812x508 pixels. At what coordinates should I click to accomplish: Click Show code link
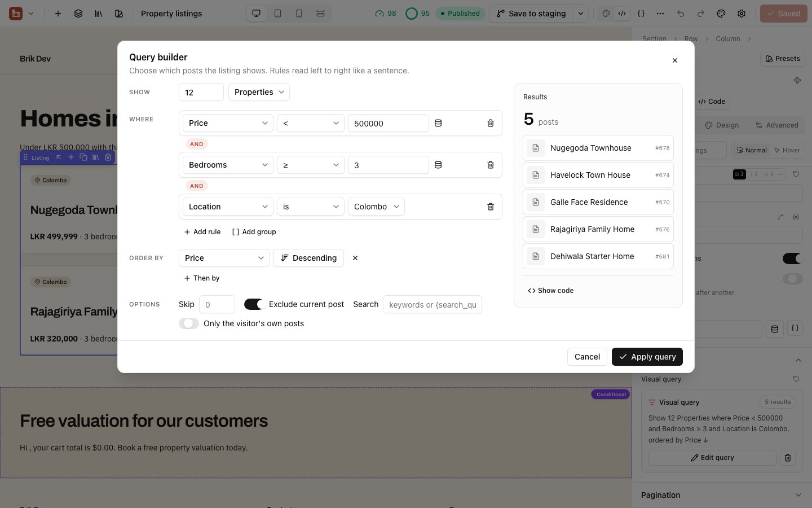click(x=550, y=291)
